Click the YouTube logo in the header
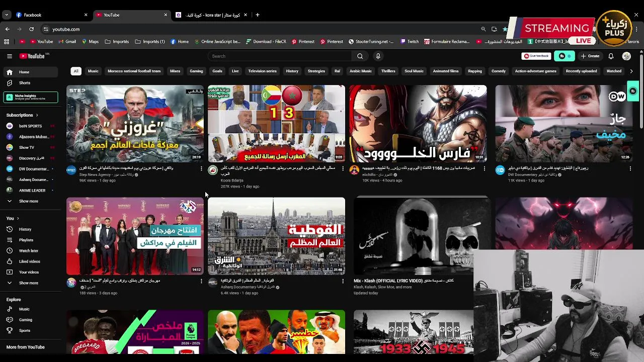Image resolution: width=644 pixels, height=362 pixels. 33,56
